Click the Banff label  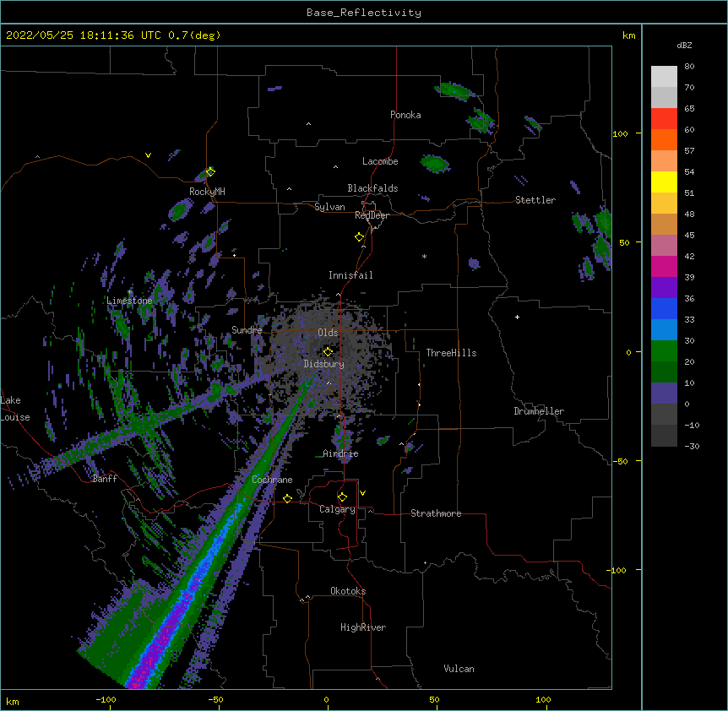pyautogui.click(x=105, y=479)
